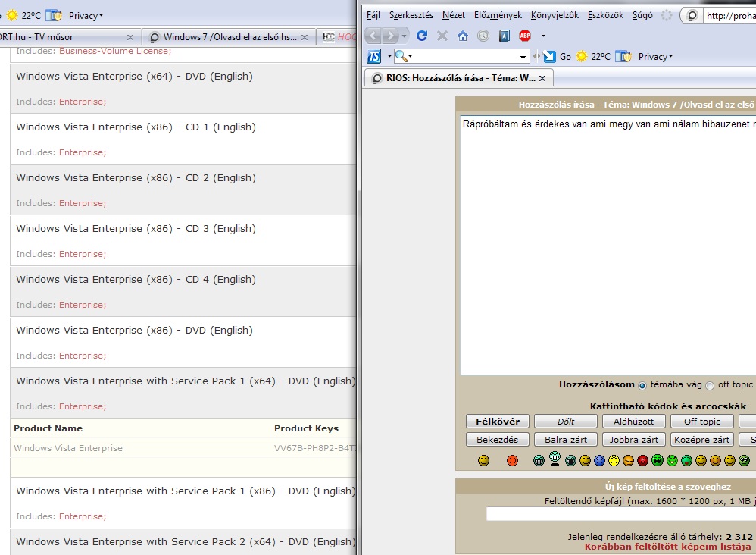
Task: Open the Szerkesztés menu
Action: 411,15
